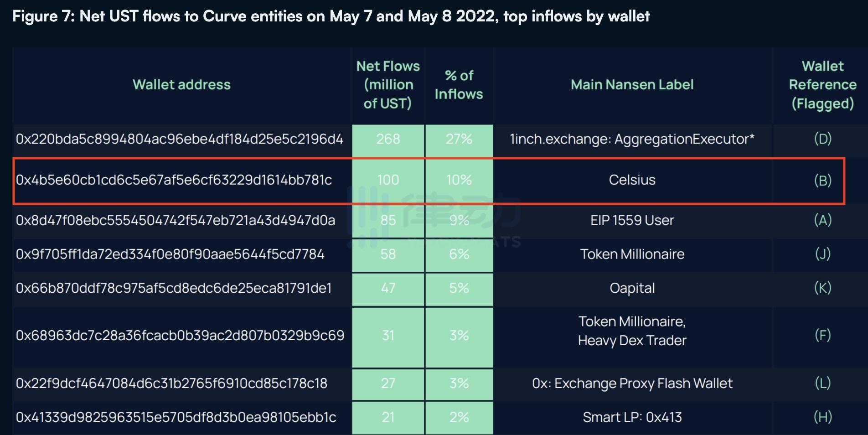868x435 pixels.
Task: Click the Celsius wallet address 0x4b5e60cb
Action: pyautogui.click(x=174, y=180)
